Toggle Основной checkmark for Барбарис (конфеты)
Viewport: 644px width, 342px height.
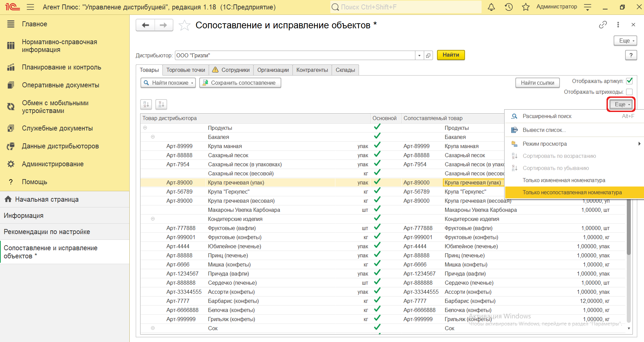click(377, 300)
